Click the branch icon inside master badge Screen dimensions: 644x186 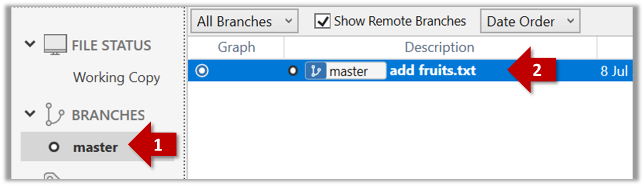[315, 71]
